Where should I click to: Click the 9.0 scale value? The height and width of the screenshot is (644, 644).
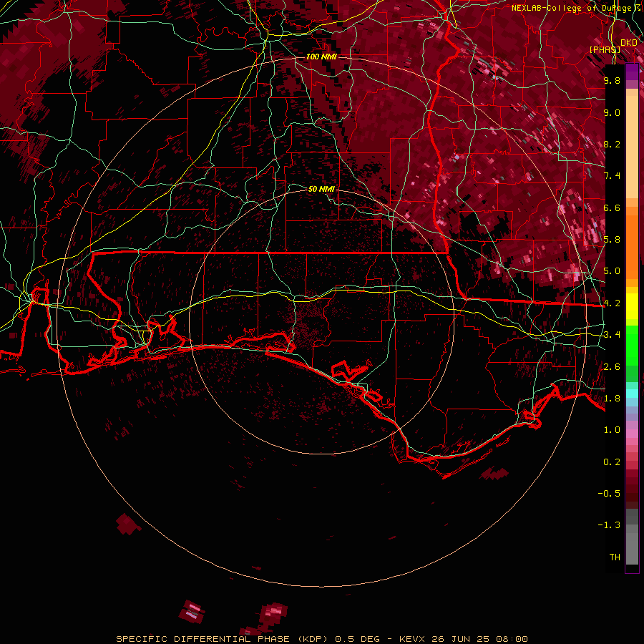pyautogui.click(x=612, y=112)
